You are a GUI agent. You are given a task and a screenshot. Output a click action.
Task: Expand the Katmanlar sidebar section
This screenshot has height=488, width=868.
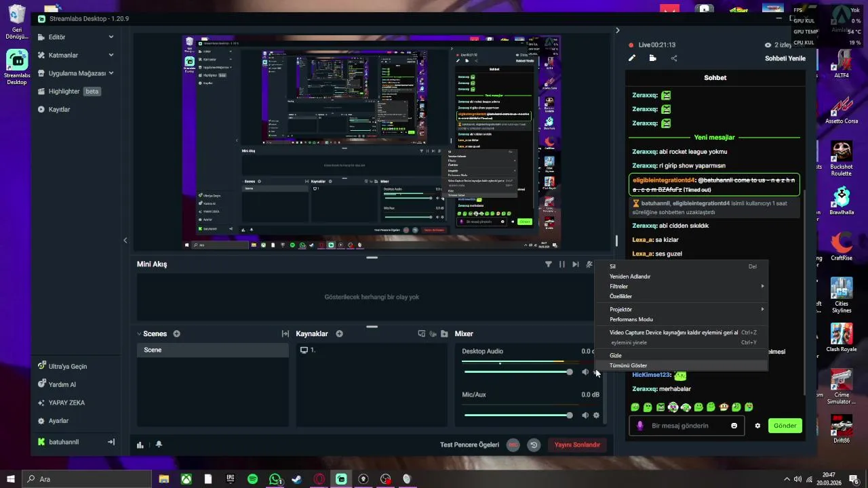point(111,55)
